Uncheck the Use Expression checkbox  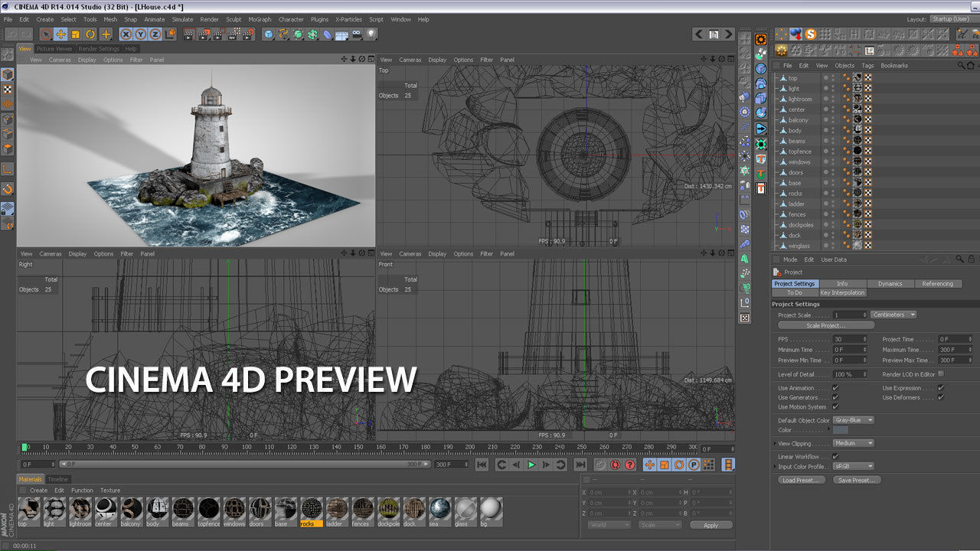[941, 388]
